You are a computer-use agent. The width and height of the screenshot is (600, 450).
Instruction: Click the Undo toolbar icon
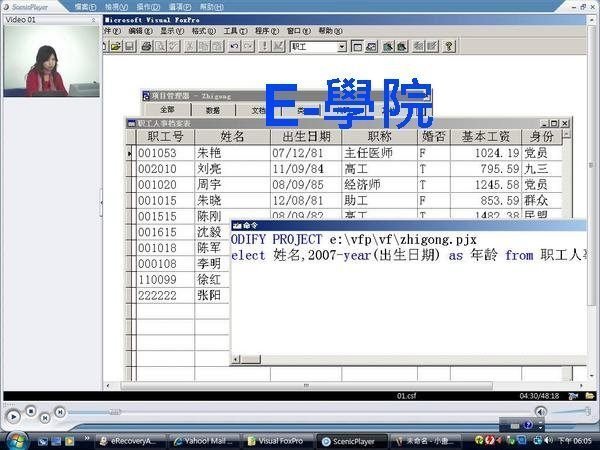(x=234, y=46)
